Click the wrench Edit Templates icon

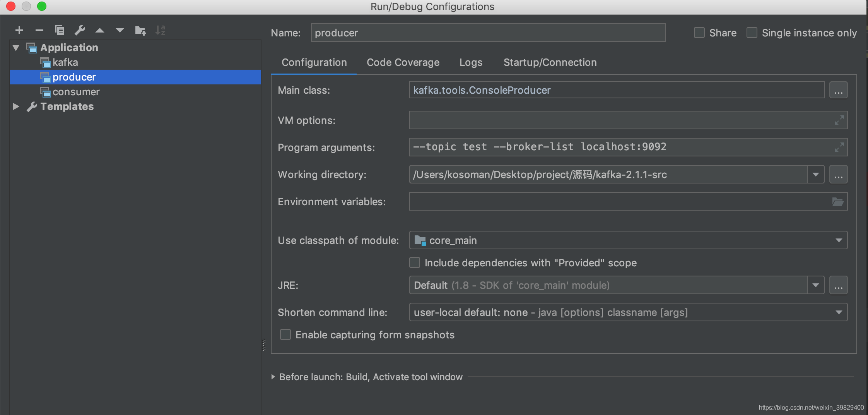click(80, 30)
